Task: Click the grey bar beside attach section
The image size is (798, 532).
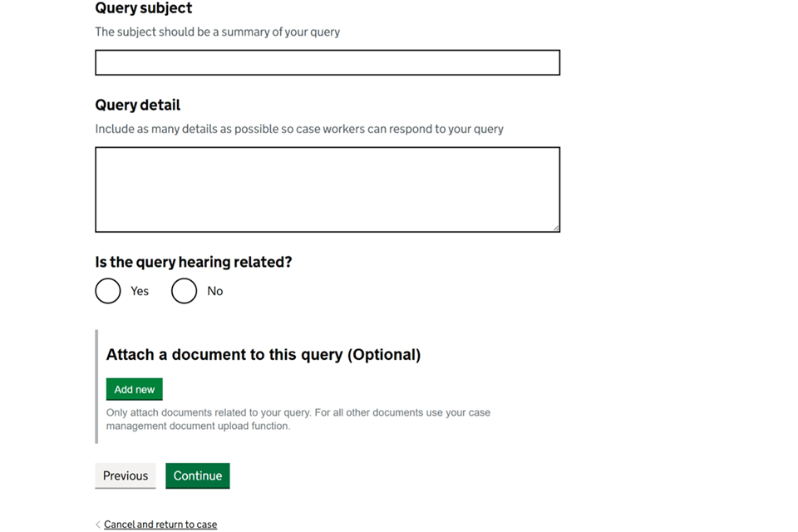Action: [x=96, y=387]
